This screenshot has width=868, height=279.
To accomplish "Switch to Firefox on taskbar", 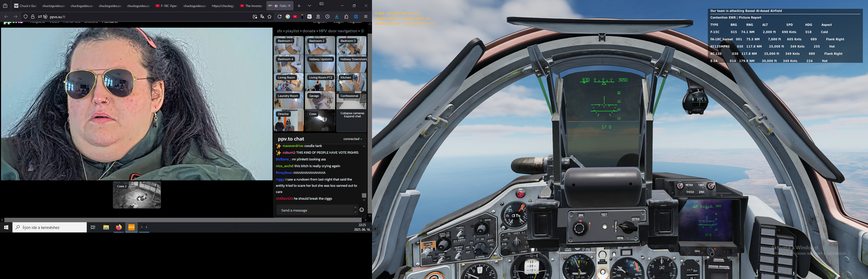I will click(x=119, y=227).
